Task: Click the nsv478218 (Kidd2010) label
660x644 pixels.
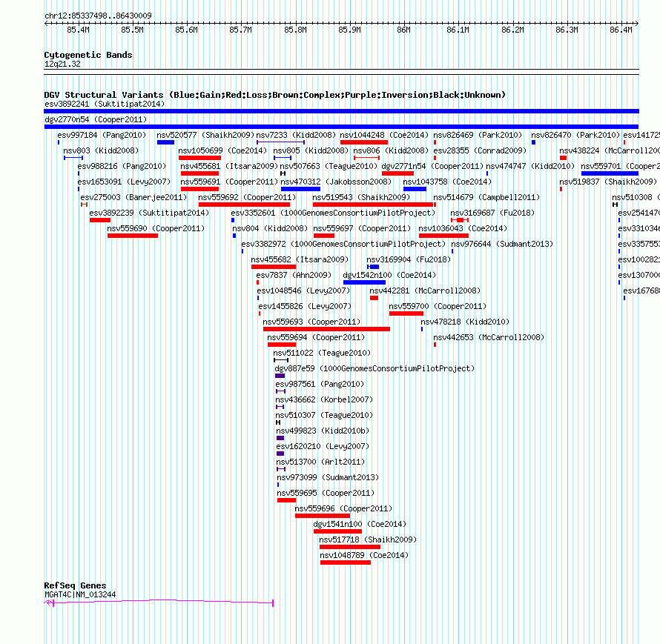Action: pos(465,322)
